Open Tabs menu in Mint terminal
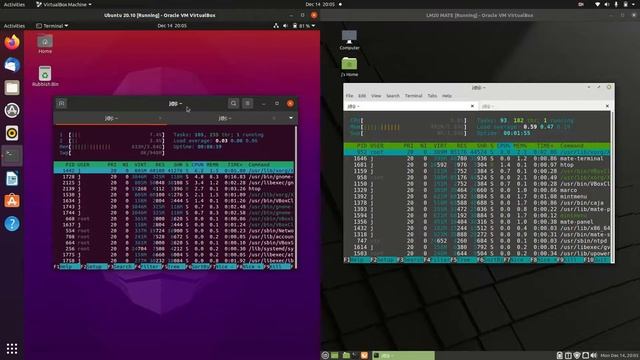Viewport: 640px width, 360px height. click(x=432, y=96)
